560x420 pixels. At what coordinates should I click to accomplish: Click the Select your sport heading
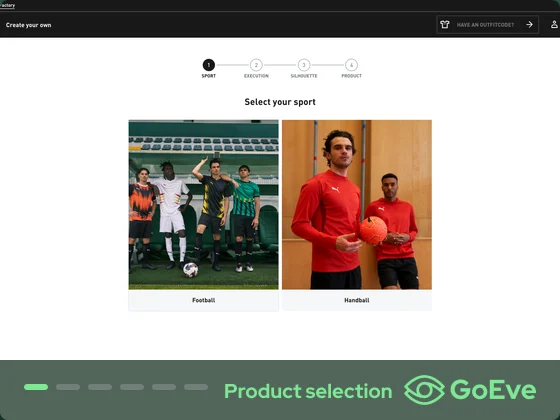pyautogui.click(x=280, y=102)
